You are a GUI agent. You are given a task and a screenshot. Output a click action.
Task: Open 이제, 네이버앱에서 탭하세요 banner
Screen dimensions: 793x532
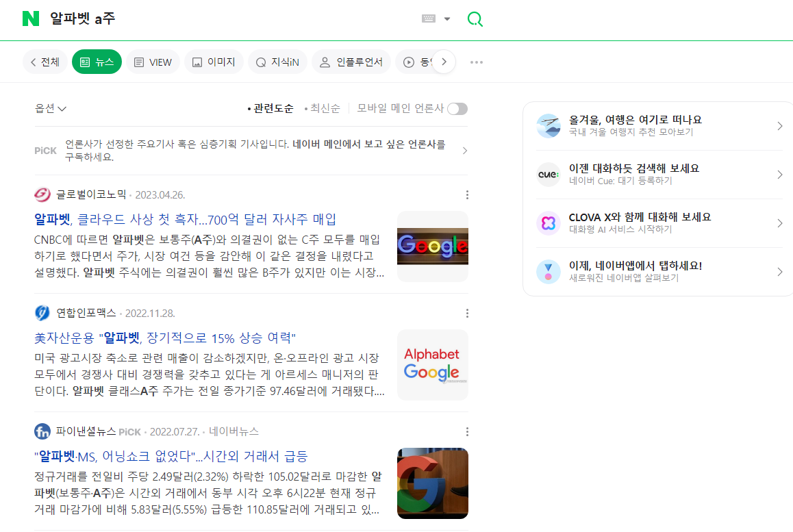point(659,272)
